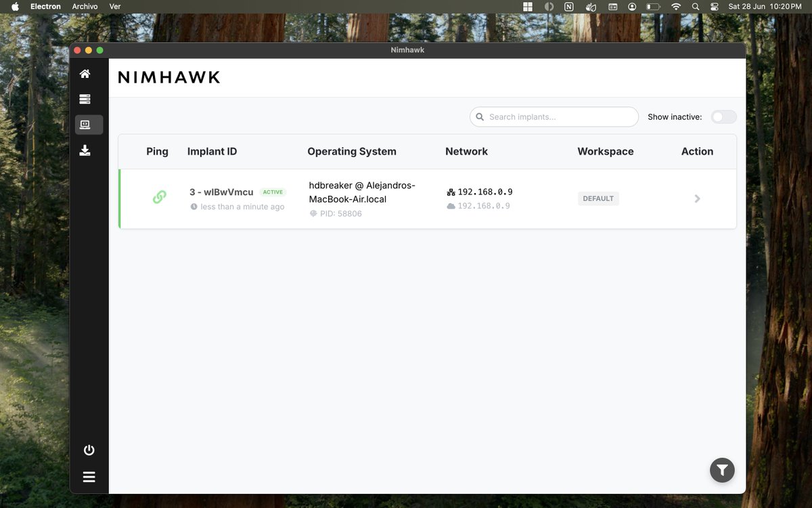The image size is (812, 508).
Task: Click the magnifier icon in search box
Action: click(480, 117)
